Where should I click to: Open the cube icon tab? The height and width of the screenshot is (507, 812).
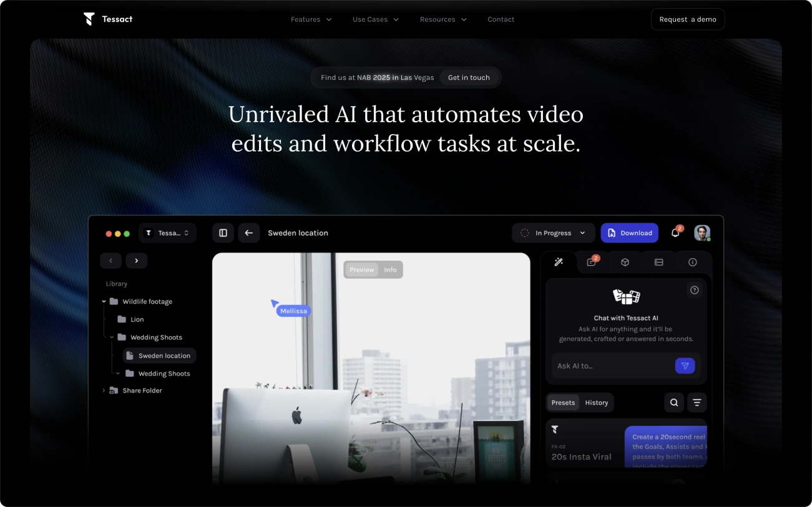[x=625, y=263]
